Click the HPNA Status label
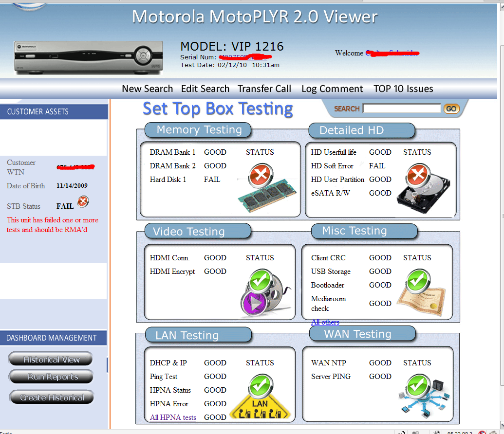The image size is (504, 434). [x=170, y=390]
